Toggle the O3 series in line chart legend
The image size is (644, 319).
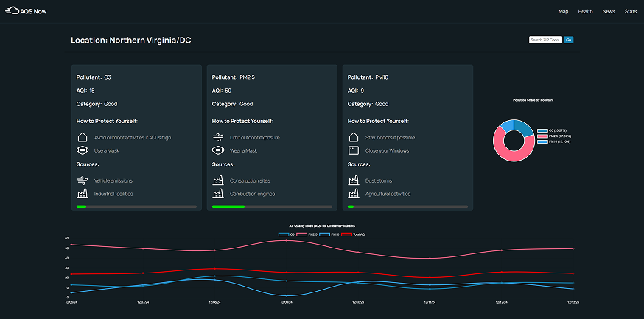[287, 234]
